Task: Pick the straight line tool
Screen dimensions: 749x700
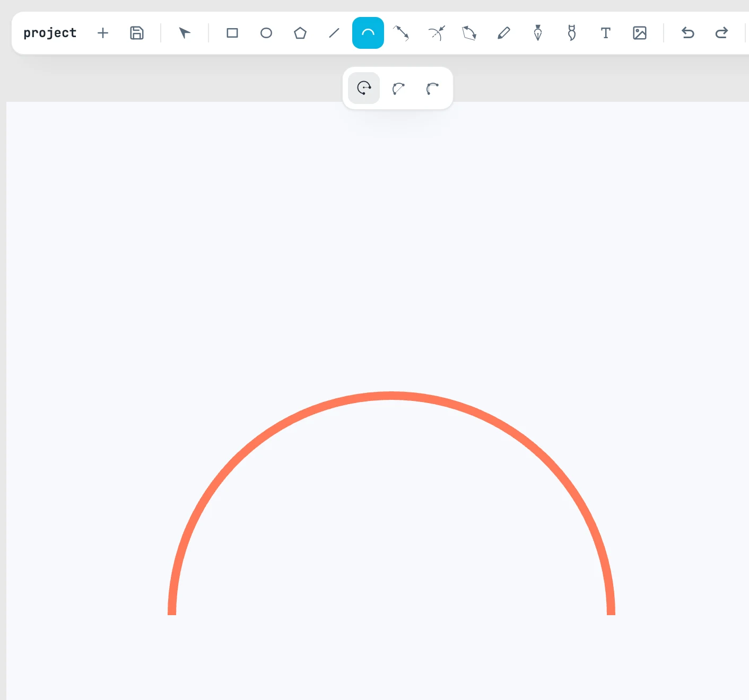Action: coord(334,33)
